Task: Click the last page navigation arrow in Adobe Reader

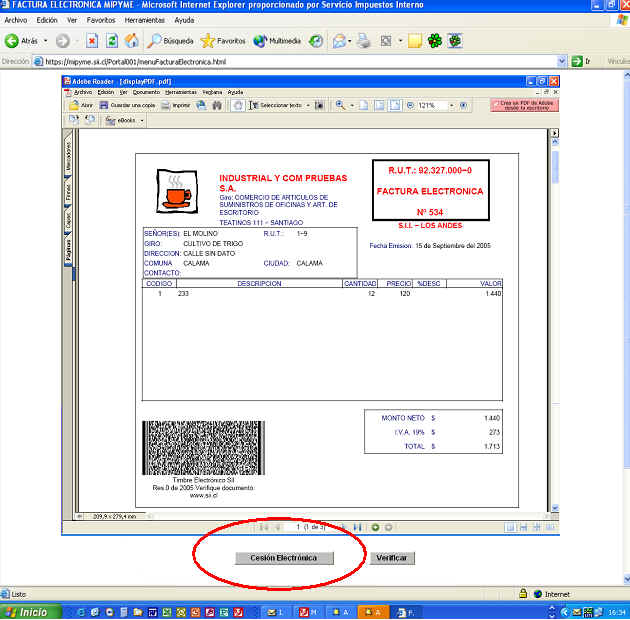Action: [357, 527]
